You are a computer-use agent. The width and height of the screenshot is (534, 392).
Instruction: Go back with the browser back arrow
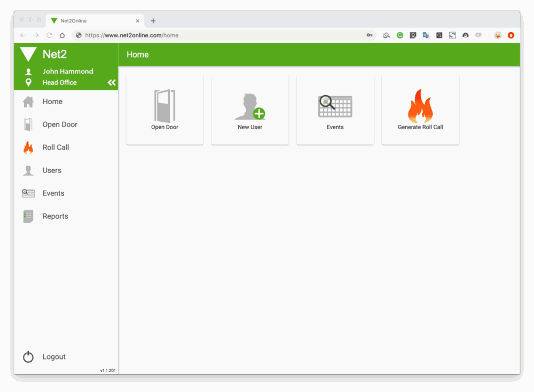click(x=23, y=35)
